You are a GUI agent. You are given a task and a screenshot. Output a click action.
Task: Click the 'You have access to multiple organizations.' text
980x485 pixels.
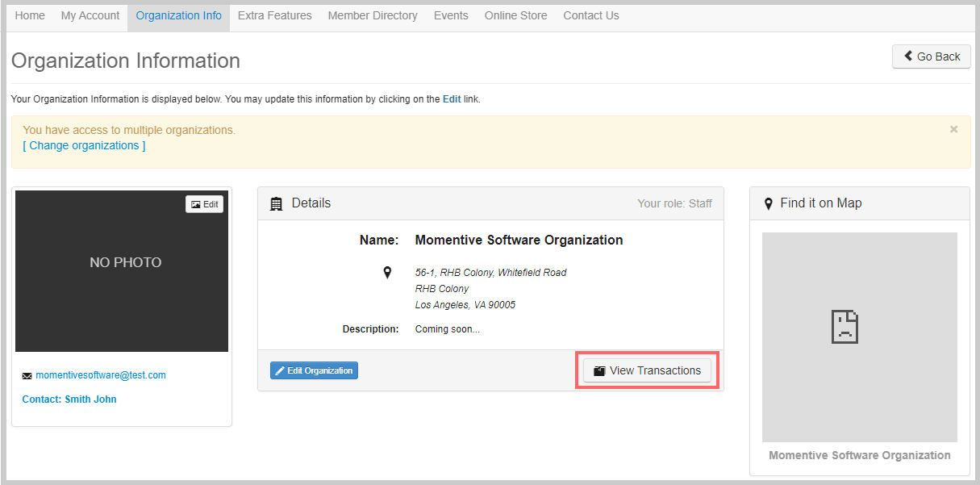129,130
